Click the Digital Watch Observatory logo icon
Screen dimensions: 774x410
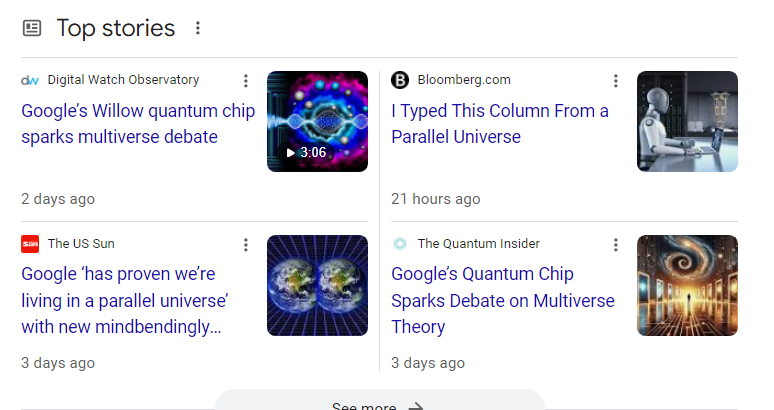(x=30, y=80)
